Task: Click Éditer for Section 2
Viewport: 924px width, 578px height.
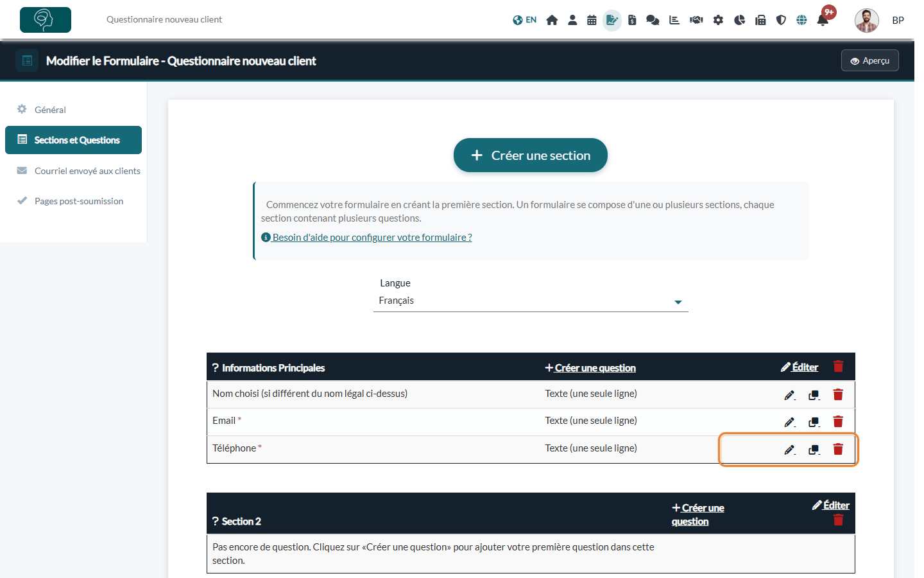Action: tap(831, 505)
